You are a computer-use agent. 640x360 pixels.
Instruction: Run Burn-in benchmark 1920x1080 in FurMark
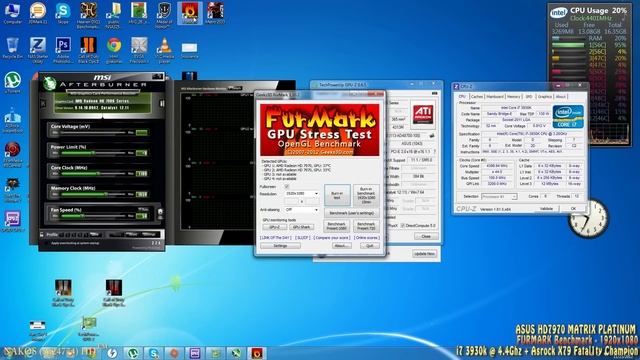(x=366, y=195)
